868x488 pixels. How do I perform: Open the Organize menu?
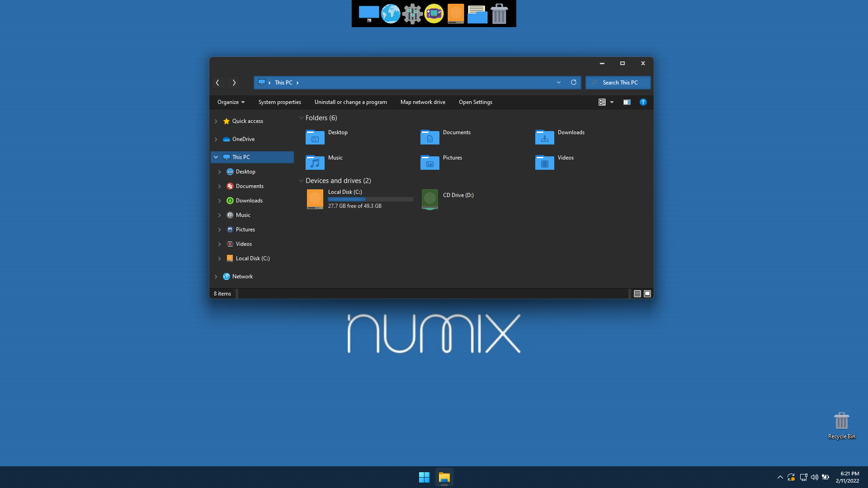point(231,102)
